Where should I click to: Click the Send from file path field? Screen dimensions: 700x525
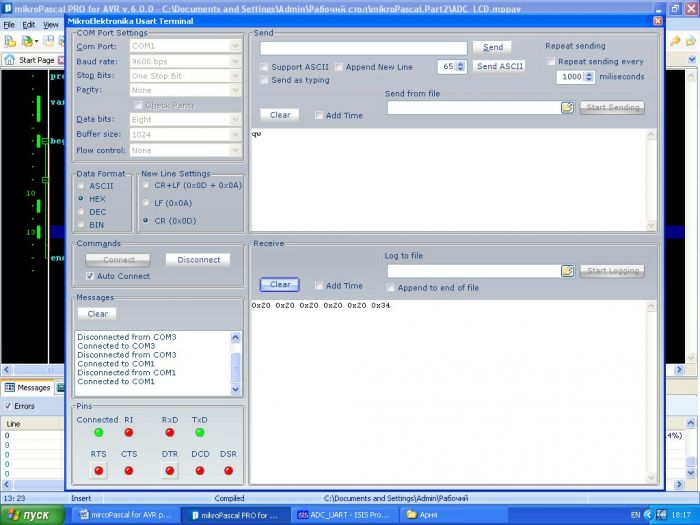[474, 107]
